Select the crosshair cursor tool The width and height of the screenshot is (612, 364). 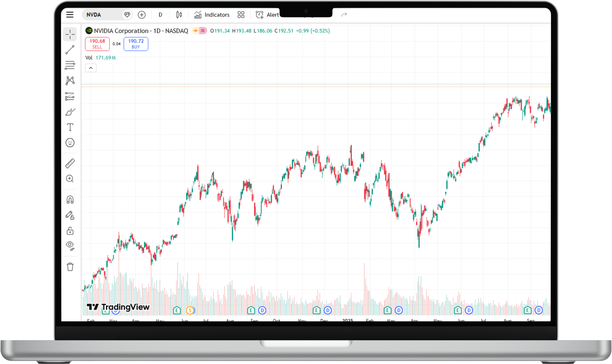[x=70, y=34]
